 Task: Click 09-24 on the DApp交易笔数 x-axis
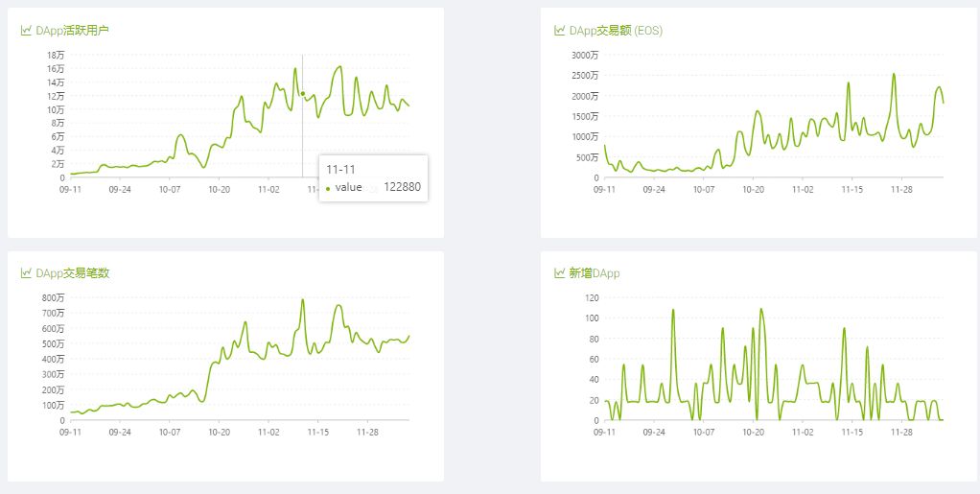coord(120,432)
